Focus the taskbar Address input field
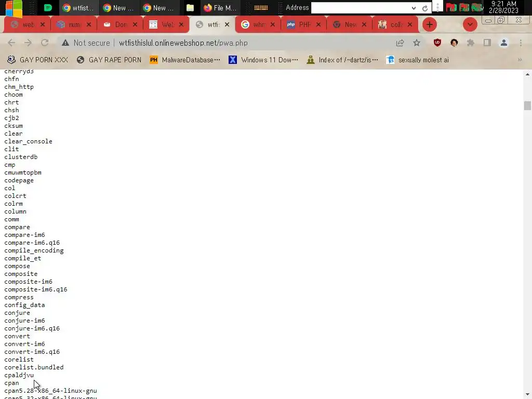The height and width of the screenshot is (399, 532). click(360, 8)
